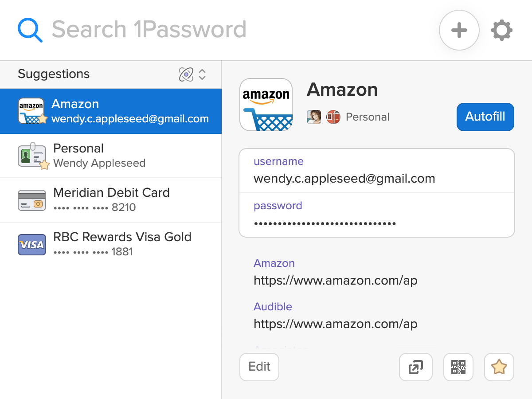
Task: Click the Edit button
Action: click(259, 367)
